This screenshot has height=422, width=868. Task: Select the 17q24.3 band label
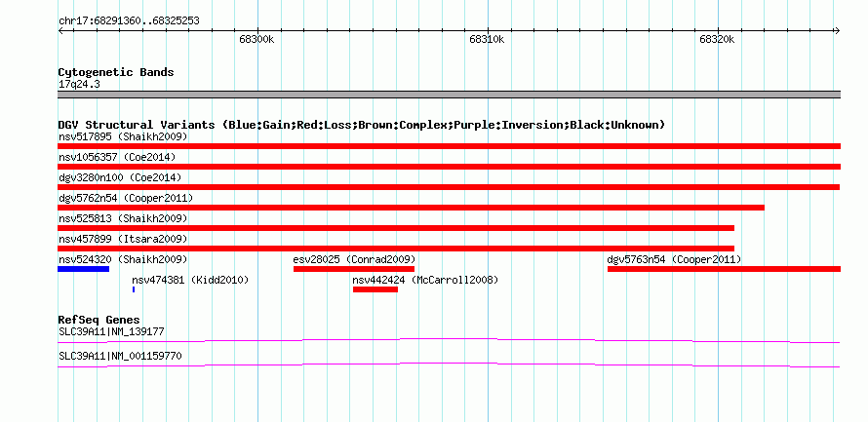coord(79,85)
